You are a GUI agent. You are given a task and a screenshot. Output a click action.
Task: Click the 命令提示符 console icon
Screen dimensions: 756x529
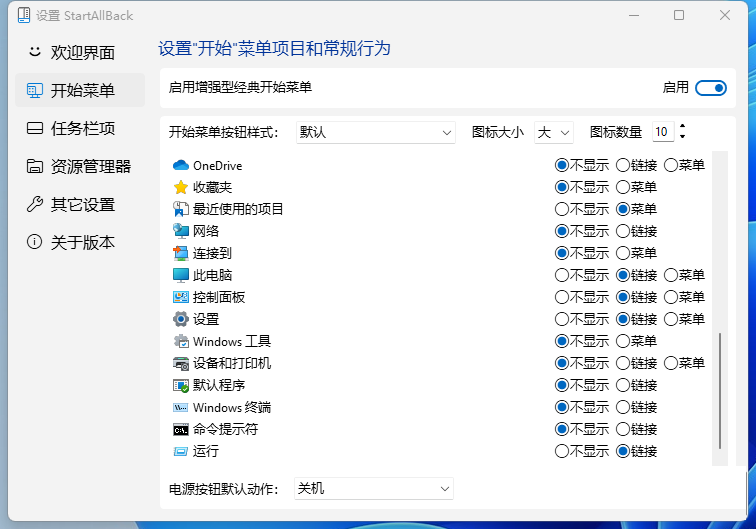pos(181,430)
